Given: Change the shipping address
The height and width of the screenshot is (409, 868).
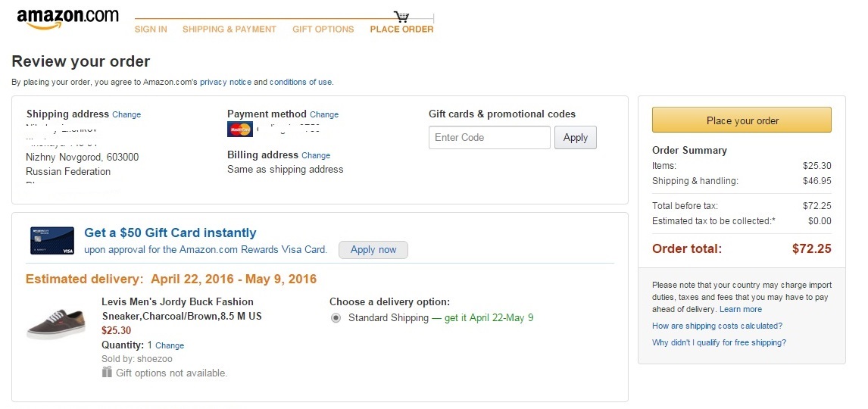Looking at the screenshot, I should click(126, 115).
